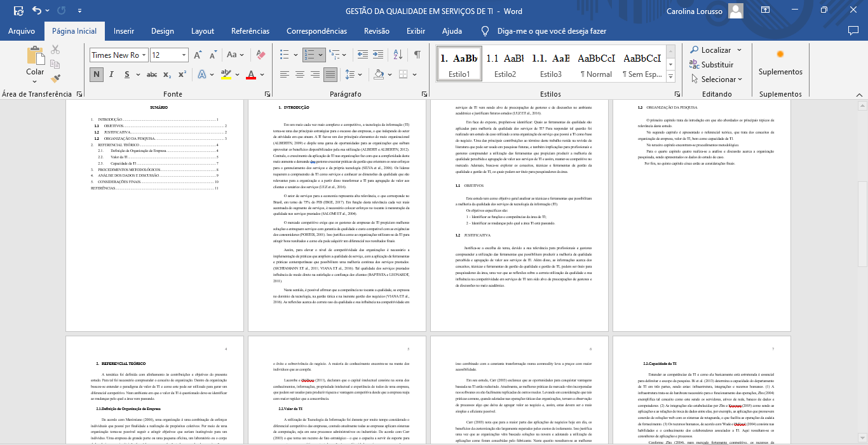Click the Suplementos add-ins icon
Image resolution: width=868 pixels, height=445 pixels.
pos(780,62)
